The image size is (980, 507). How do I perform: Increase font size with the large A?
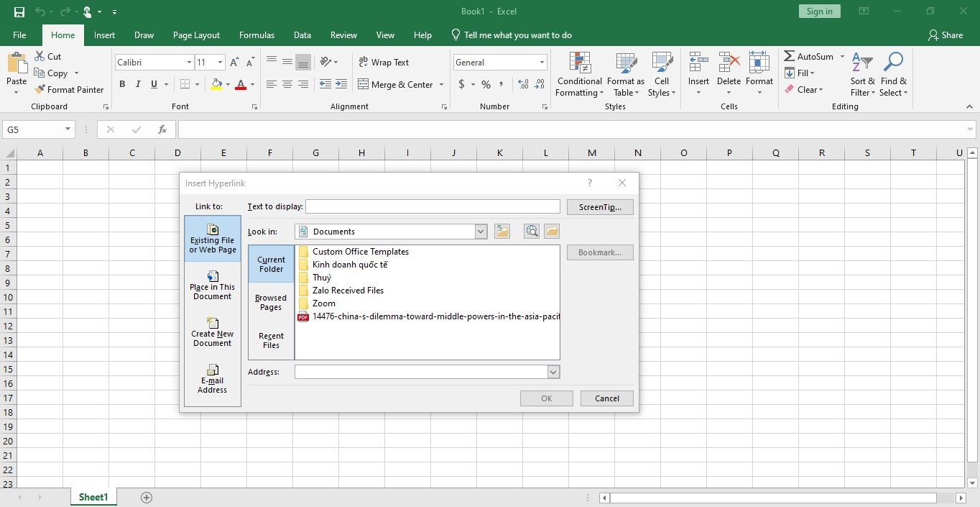tap(234, 63)
